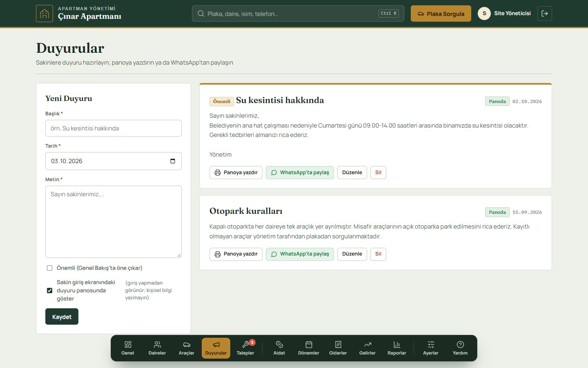
Task: Switch to the Genel tab
Action: tap(128, 348)
